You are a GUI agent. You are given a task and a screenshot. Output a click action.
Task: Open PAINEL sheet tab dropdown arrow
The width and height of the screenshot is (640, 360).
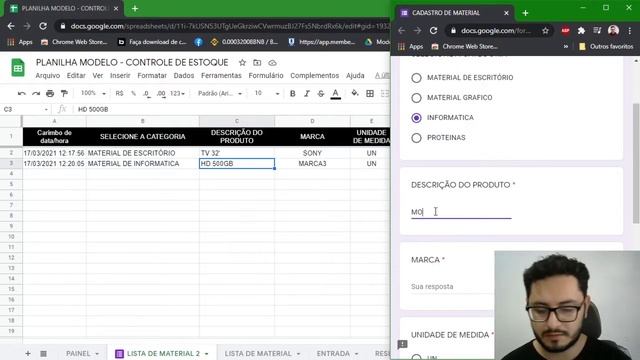coord(97,353)
